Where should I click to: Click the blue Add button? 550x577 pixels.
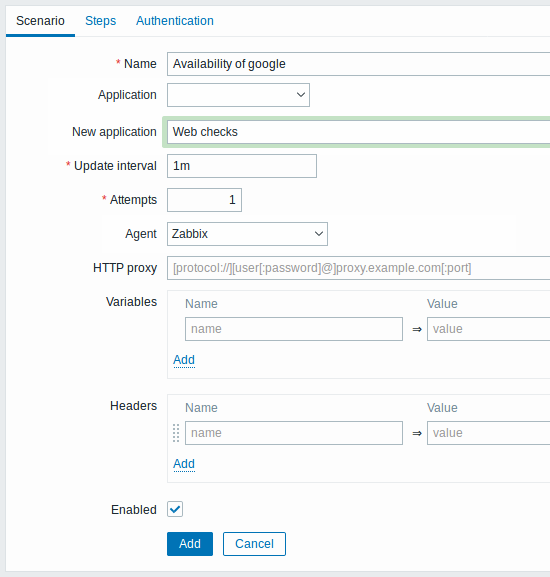pos(190,544)
